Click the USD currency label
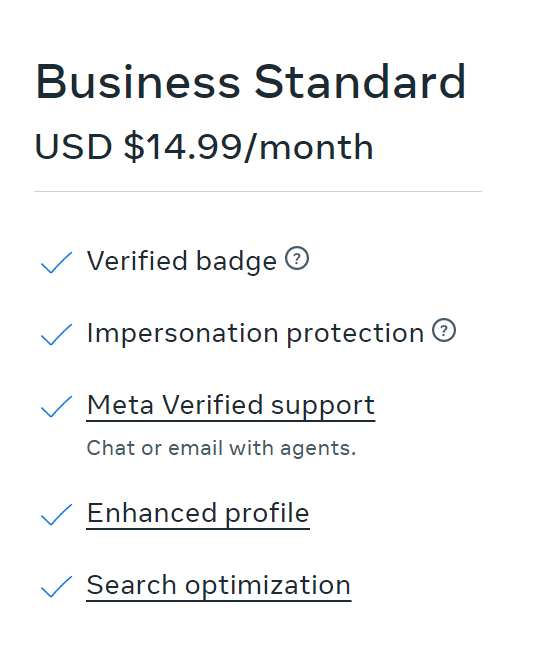This screenshot has width=535, height=672. (73, 147)
